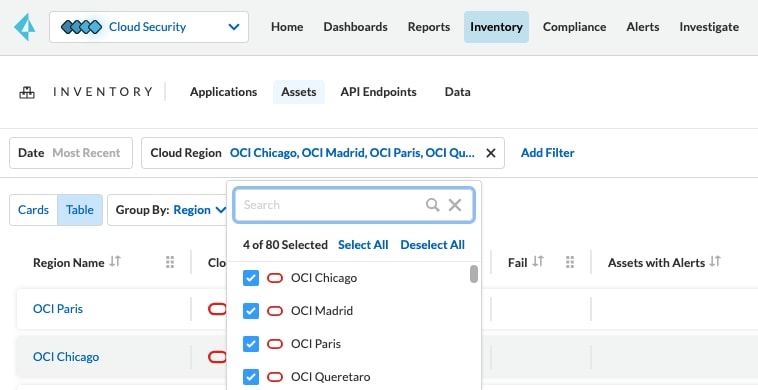This screenshot has height=390, width=758.
Task: Click the Oracle icon beside OCI Madrid option
Action: pos(275,311)
